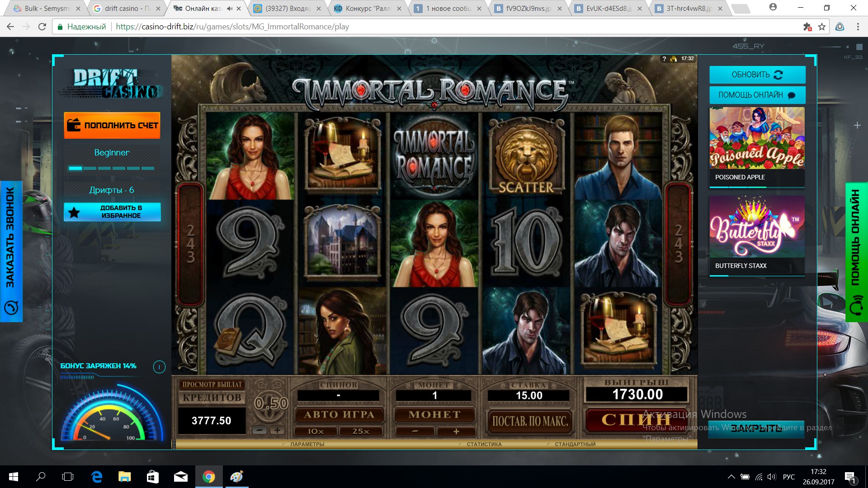Launch Edge from taskbar
This screenshot has height=488, width=868.
click(x=97, y=477)
